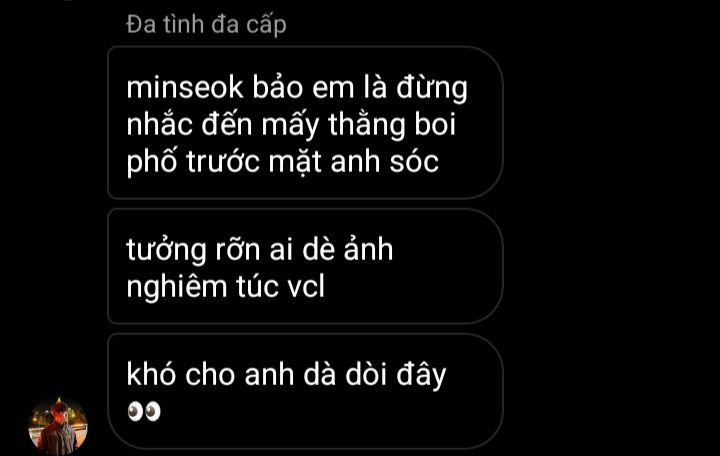Open the sender's circular profile avatar
The height and width of the screenshot is (456, 720).
(x=58, y=427)
